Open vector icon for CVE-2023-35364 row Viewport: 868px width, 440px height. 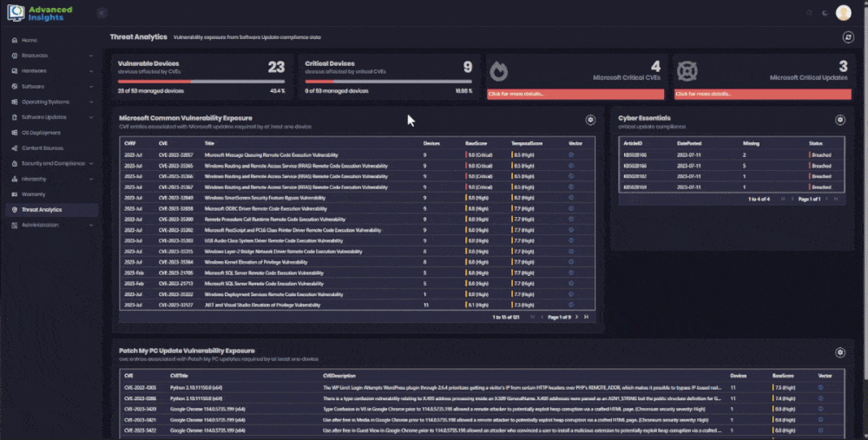point(571,262)
